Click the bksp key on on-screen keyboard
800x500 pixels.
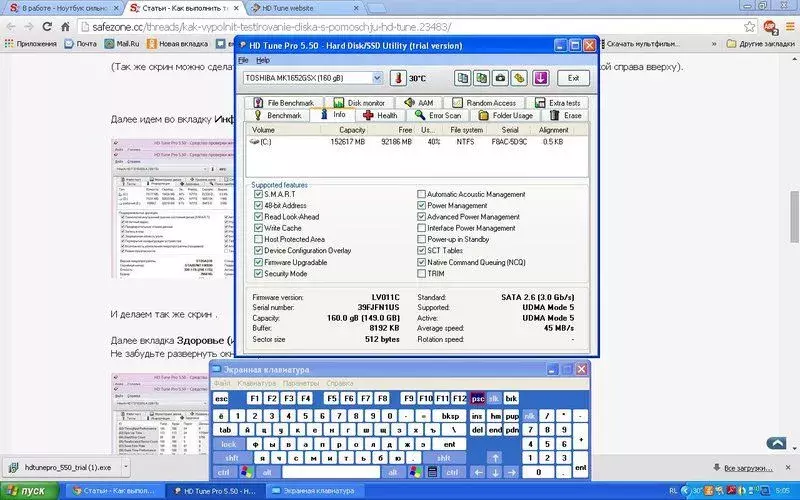point(450,416)
